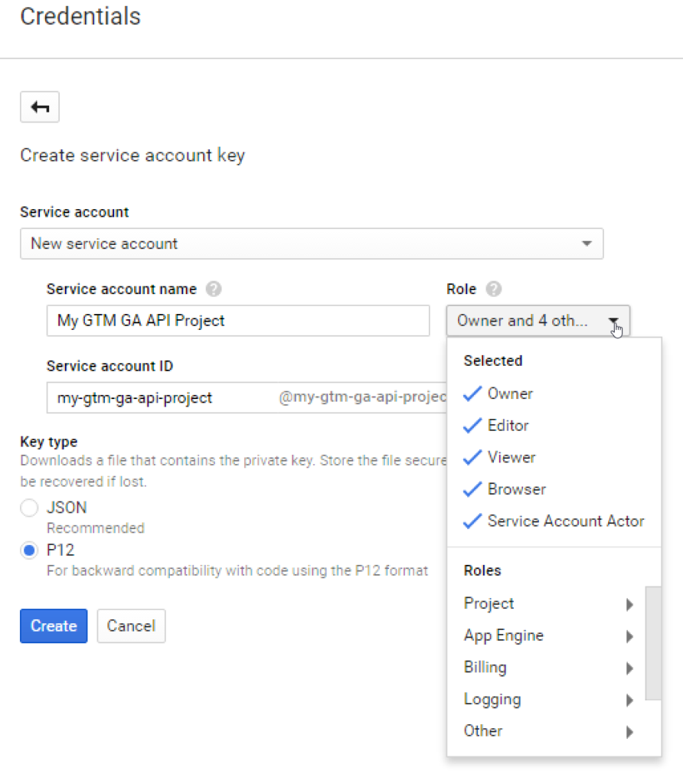Screen dimensions: 683x784
Task: Expand the Other roles submenu
Action: click(550, 731)
